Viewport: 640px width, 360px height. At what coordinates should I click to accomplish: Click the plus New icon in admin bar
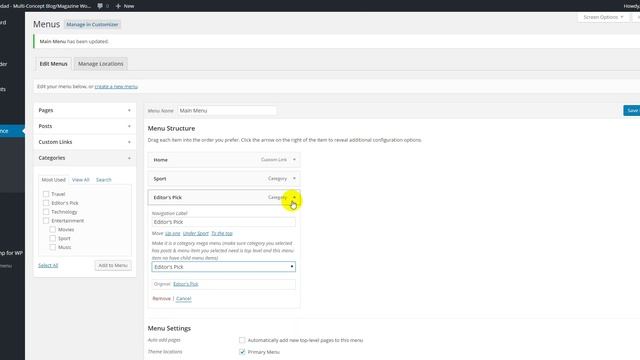118,6
